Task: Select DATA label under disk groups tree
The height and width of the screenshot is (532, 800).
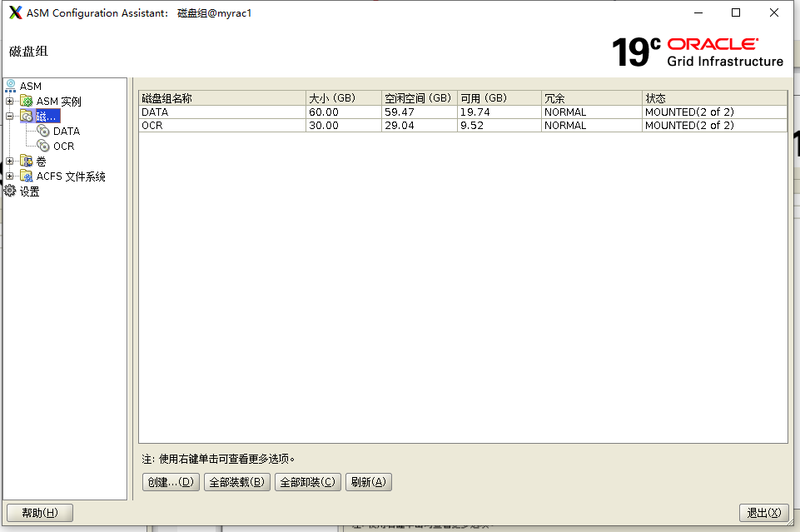Action: click(x=67, y=131)
